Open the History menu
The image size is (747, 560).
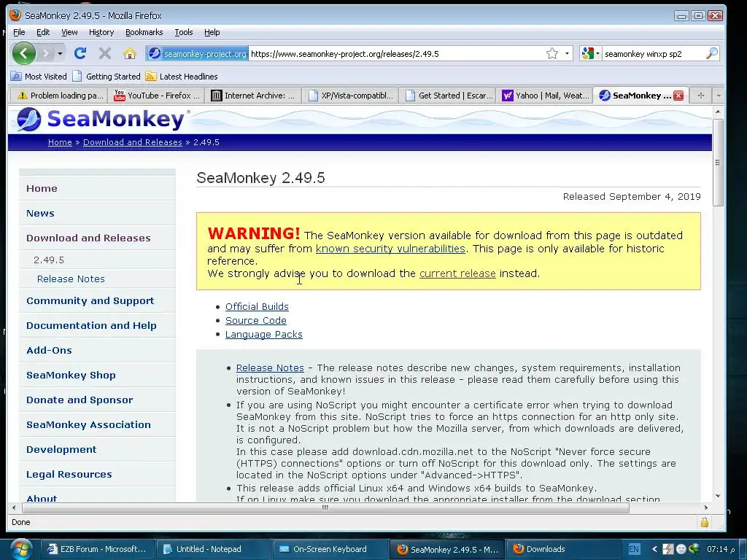pyautogui.click(x=101, y=32)
